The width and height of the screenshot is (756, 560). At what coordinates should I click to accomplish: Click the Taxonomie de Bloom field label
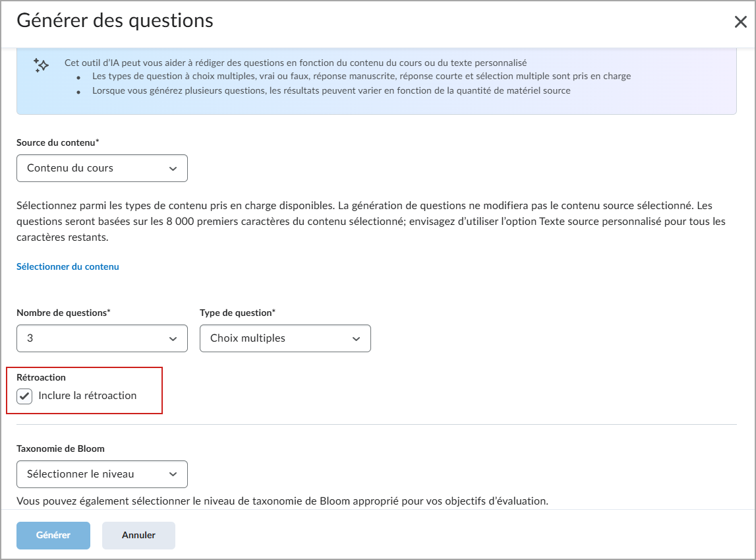[61, 449]
